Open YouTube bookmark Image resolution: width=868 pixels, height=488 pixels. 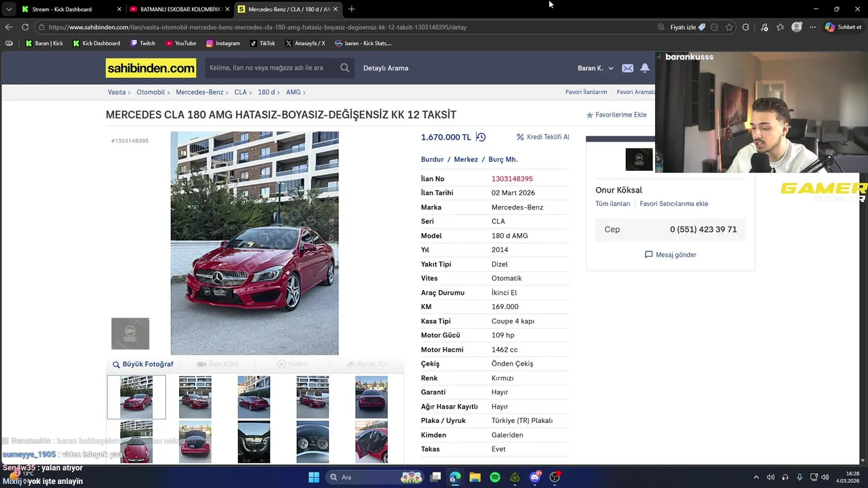click(x=180, y=43)
